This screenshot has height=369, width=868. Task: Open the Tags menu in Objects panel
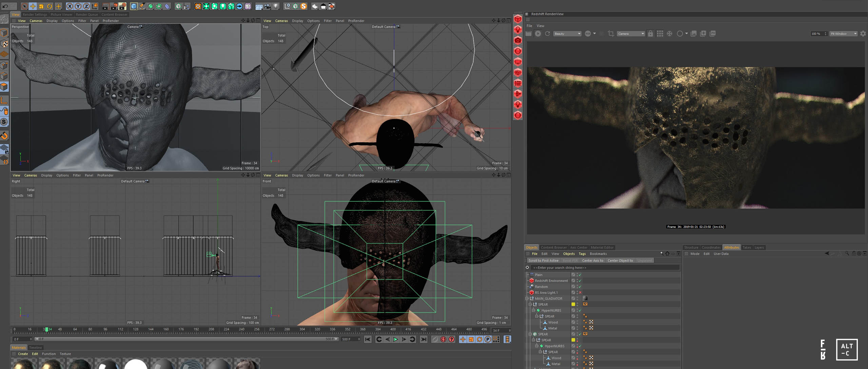tap(582, 254)
